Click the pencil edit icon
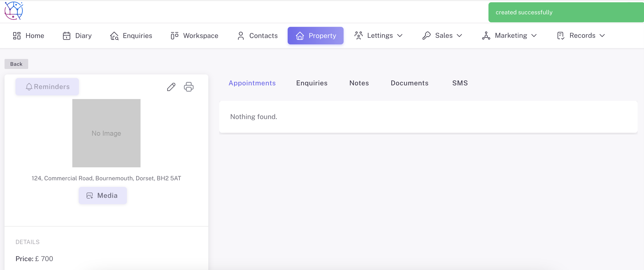Viewport: 644px width, 270px height. 171,87
